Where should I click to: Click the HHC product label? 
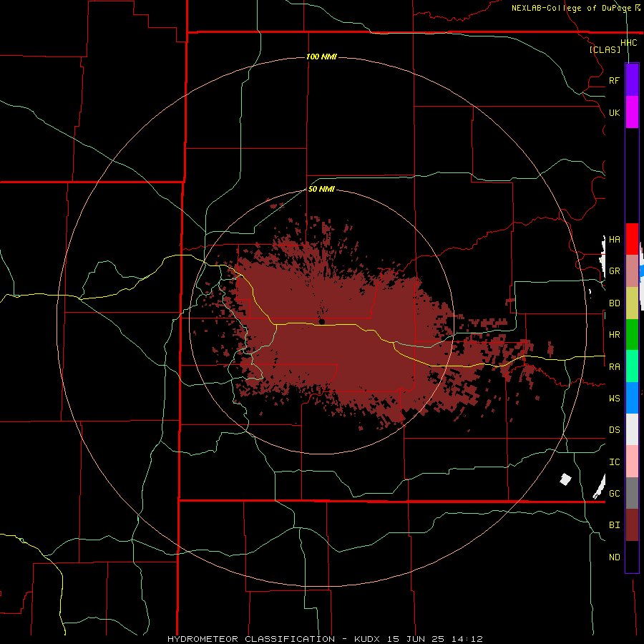click(x=628, y=43)
